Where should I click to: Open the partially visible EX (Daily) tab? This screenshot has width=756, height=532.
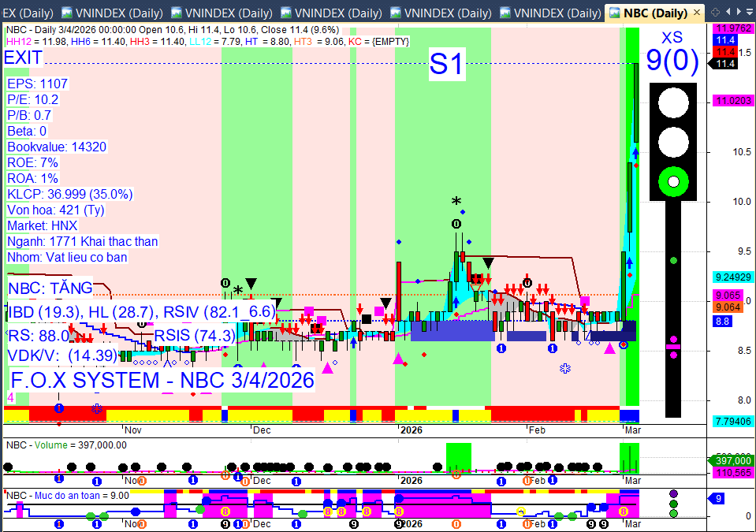click(27, 13)
